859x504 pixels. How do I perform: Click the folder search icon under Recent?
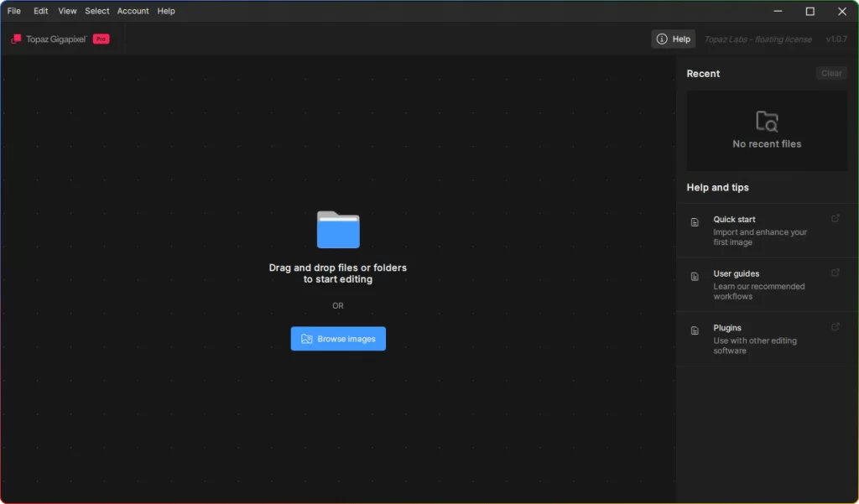(767, 122)
